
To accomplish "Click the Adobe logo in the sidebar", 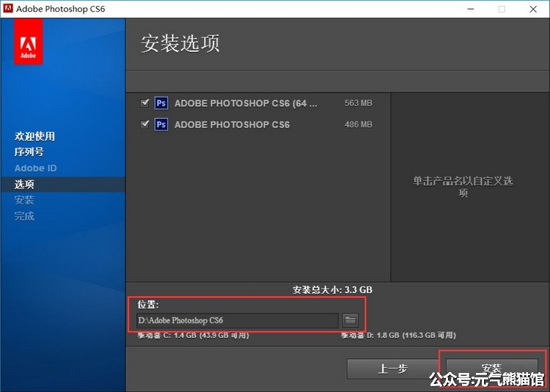I will click(28, 41).
